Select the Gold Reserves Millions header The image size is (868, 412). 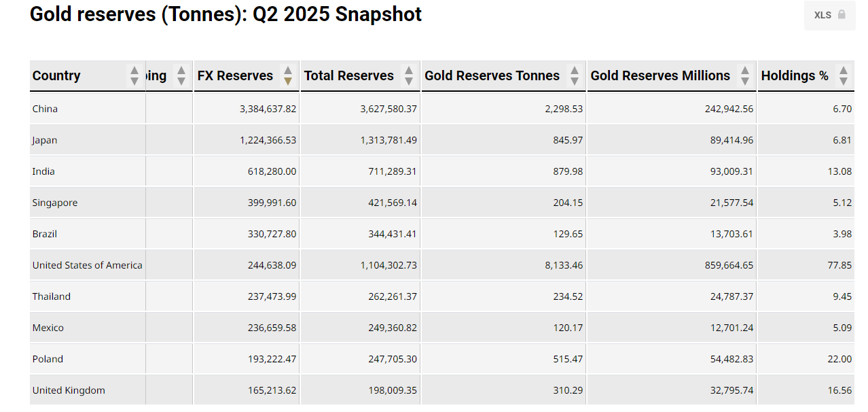[x=660, y=75]
